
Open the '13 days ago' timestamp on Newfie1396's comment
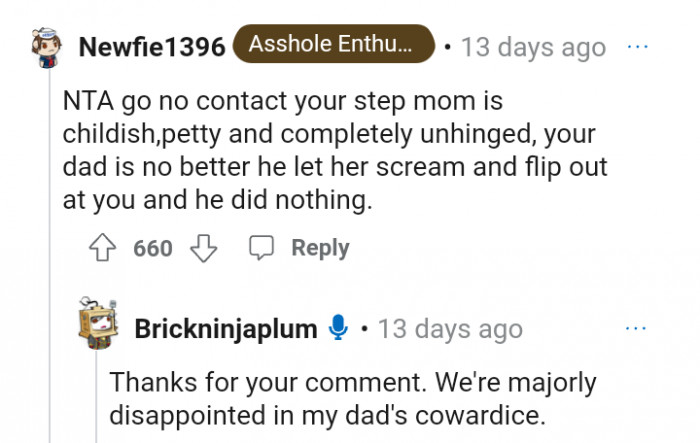click(533, 47)
